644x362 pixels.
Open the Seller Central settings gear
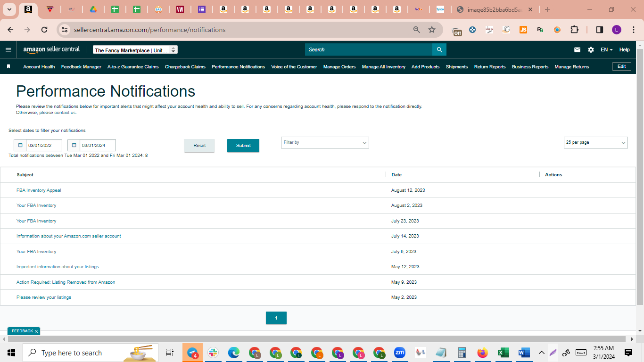591,49
